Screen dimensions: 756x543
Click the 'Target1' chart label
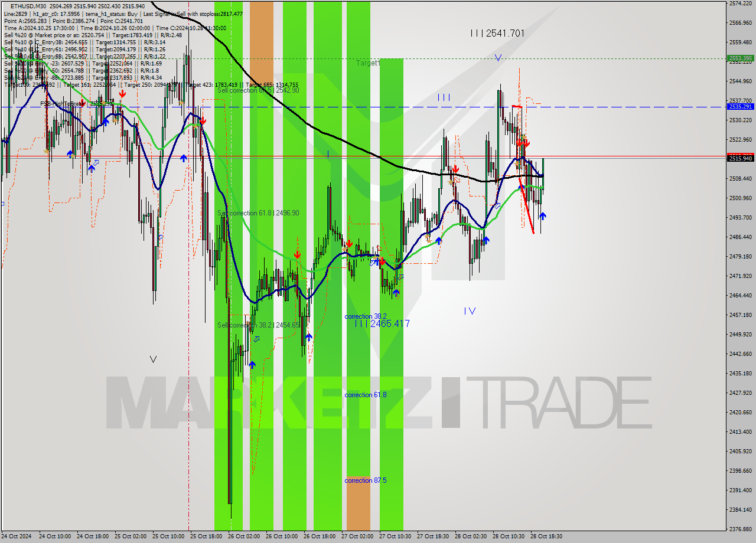click(368, 63)
